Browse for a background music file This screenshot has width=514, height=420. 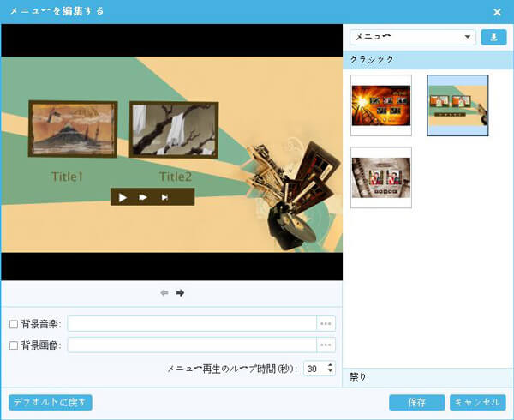click(x=326, y=324)
